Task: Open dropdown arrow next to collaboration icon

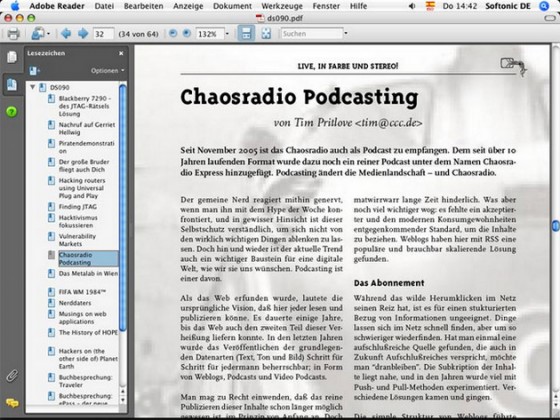Action: (48, 34)
